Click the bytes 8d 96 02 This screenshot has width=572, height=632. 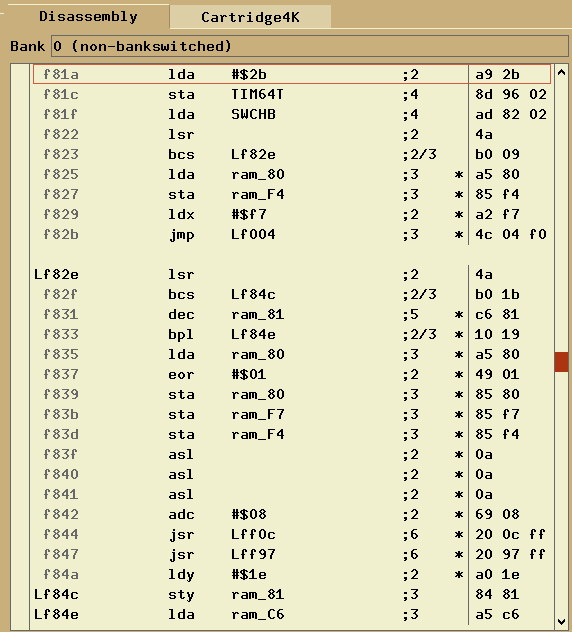511,94
